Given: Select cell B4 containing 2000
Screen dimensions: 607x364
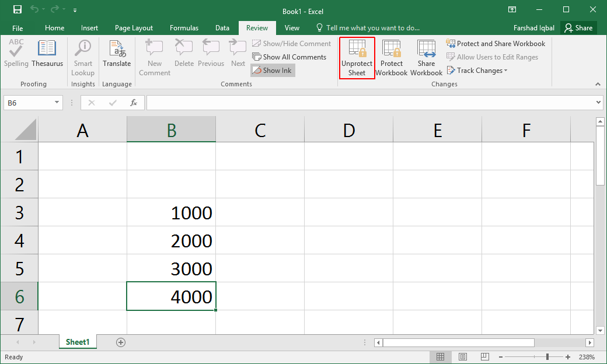Looking at the screenshot, I should tap(171, 240).
